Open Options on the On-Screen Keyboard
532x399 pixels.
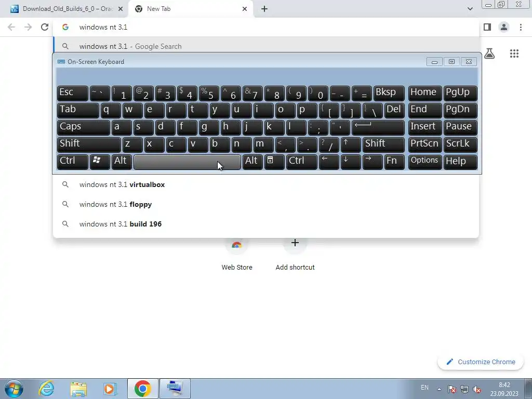click(425, 162)
